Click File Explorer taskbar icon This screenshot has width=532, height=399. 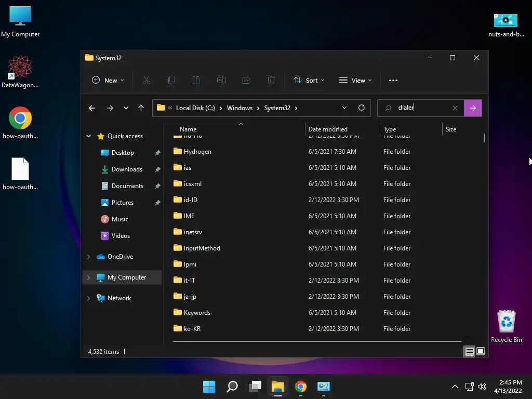pyautogui.click(x=278, y=387)
